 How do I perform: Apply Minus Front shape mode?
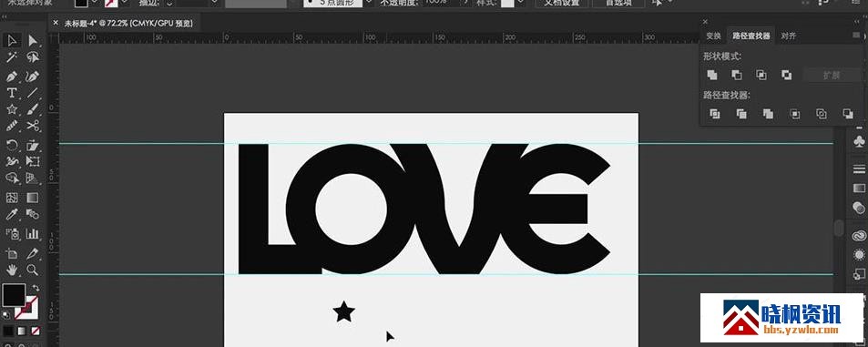click(737, 75)
